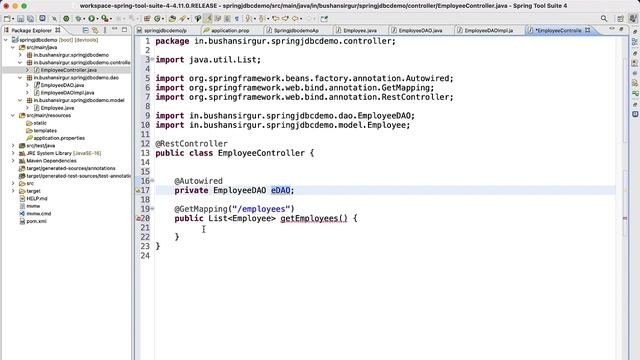Switch to the springjdbcdemo/p editor tab
The image size is (640, 360).
click(165, 31)
